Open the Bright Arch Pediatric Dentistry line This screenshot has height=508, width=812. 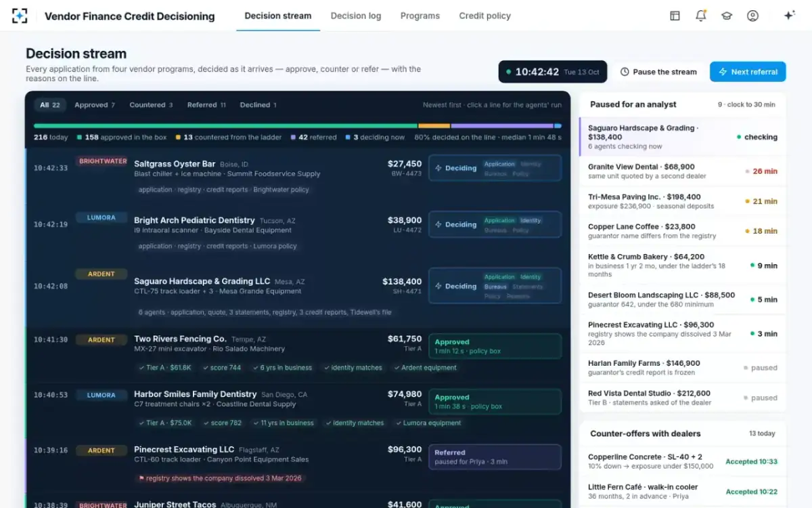click(x=298, y=232)
